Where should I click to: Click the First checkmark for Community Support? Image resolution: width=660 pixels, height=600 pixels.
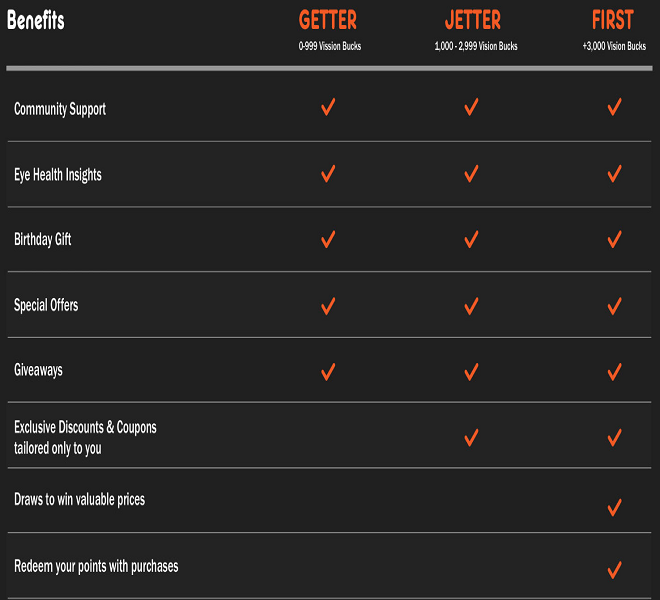614,108
